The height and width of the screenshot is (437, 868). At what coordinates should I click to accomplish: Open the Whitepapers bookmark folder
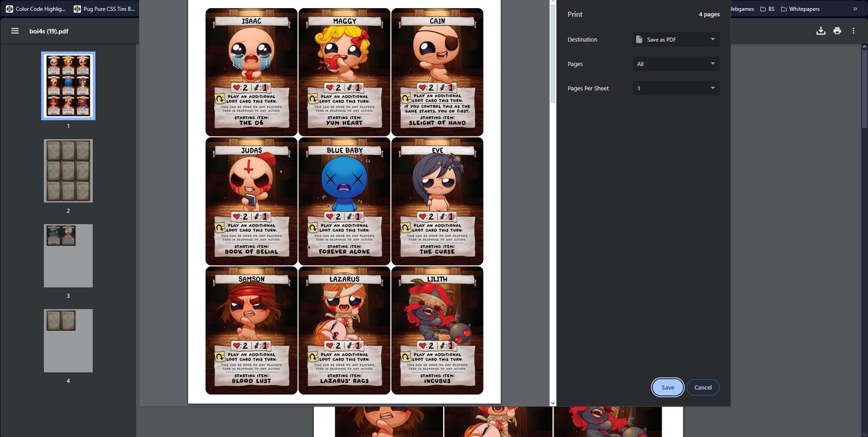[800, 9]
